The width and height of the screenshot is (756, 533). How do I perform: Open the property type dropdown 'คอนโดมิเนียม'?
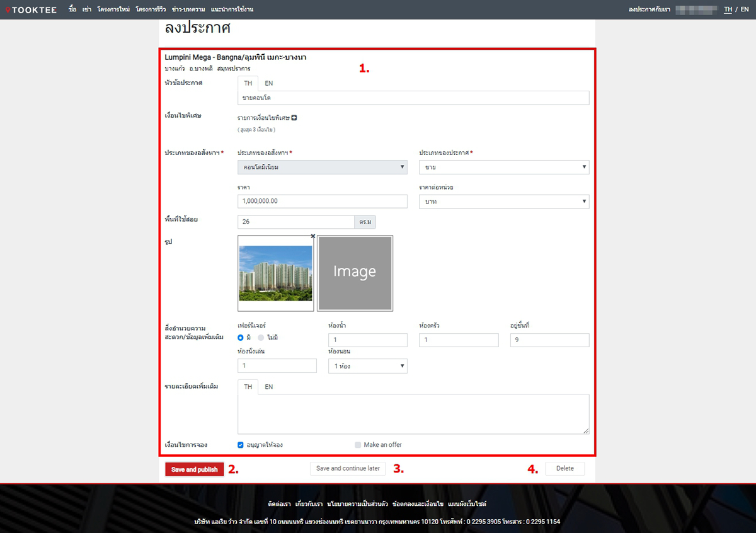(323, 167)
